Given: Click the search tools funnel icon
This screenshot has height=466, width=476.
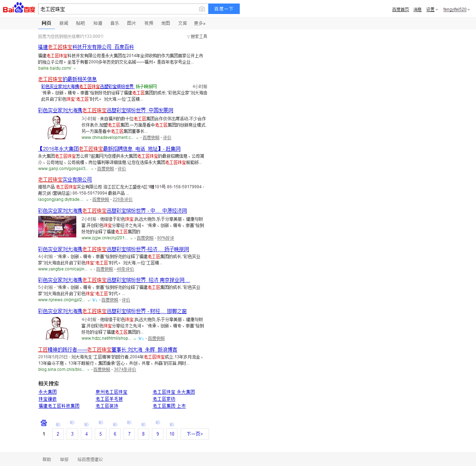Looking at the screenshot, I should tap(188, 37).
